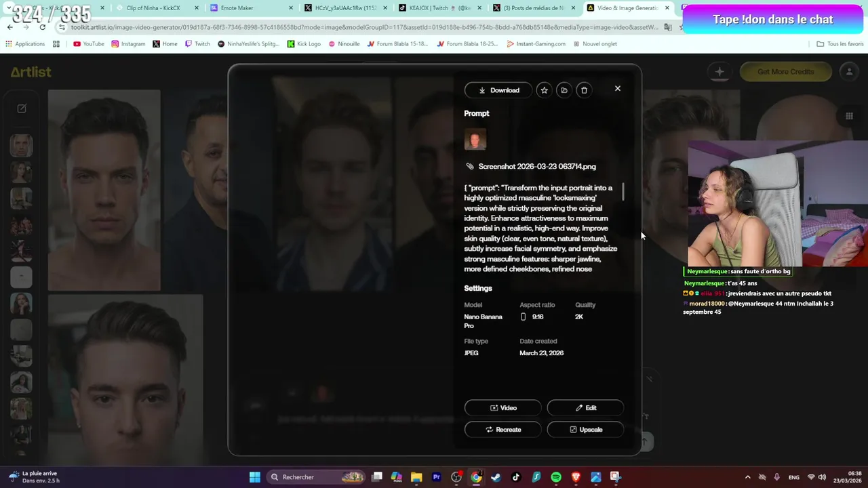The height and width of the screenshot is (488, 868).
Task: Open the Home X bookmark
Action: tap(165, 43)
